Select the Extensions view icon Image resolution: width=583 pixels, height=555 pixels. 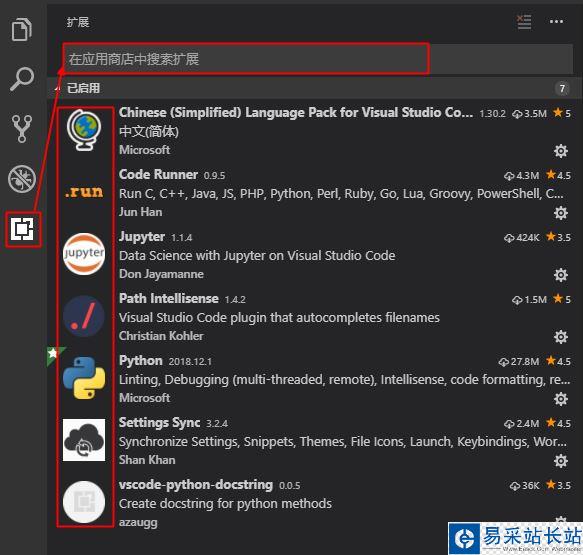point(22,229)
